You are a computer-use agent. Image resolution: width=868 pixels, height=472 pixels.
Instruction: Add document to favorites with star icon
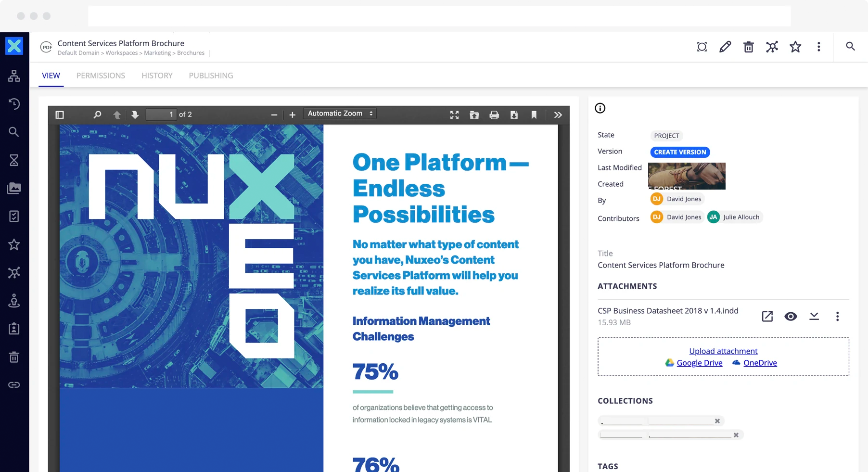(x=795, y=47)
